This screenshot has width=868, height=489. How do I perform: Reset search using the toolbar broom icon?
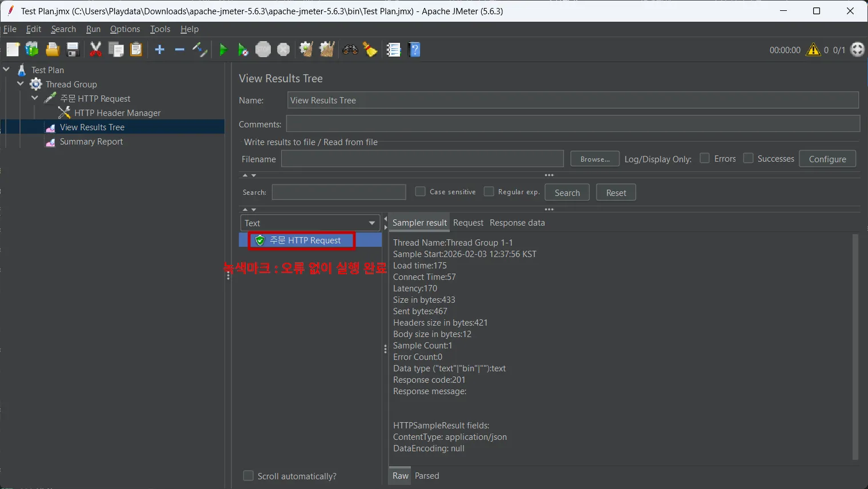(370, 50)
